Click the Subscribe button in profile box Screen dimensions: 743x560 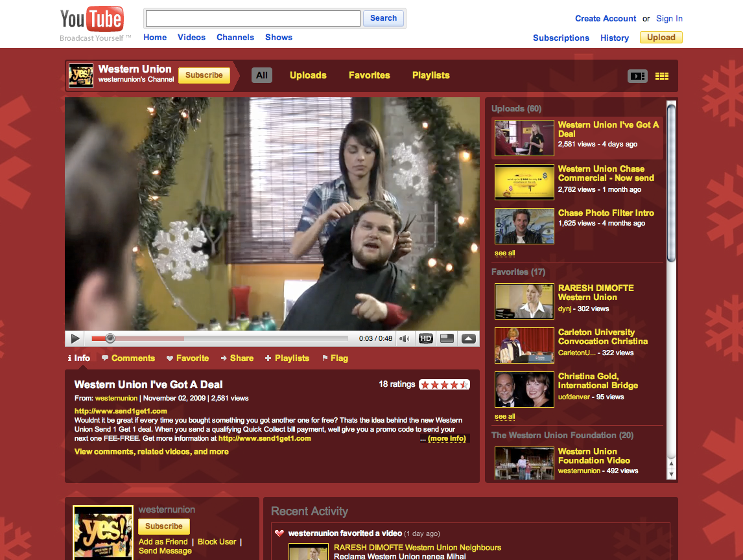pos(163,526)
